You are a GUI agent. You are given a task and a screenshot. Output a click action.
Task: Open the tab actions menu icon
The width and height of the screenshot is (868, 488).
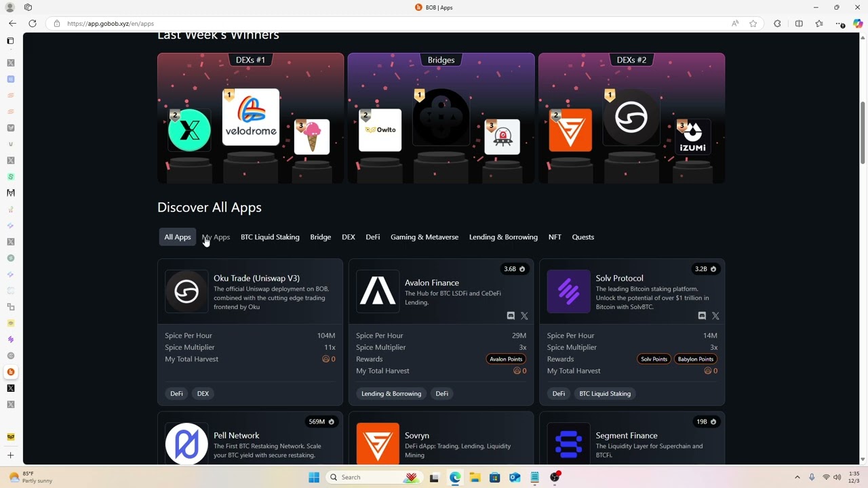point(10,41)
